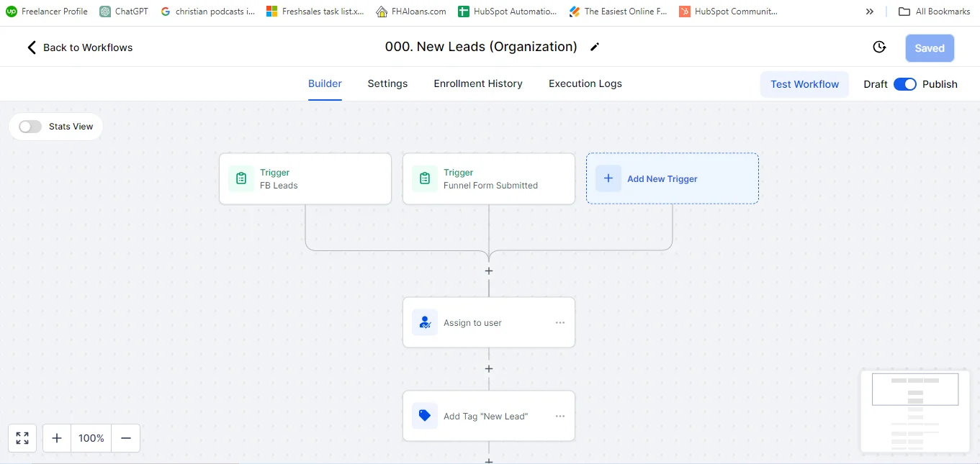Zoom out with the minus button
The image size is (980, 464).
coord(126,438)
